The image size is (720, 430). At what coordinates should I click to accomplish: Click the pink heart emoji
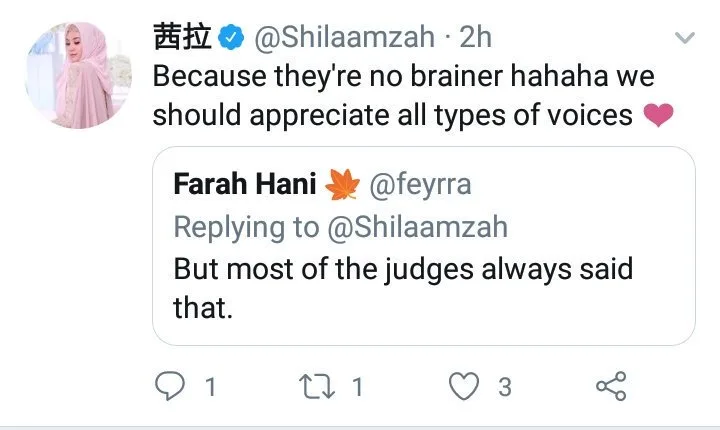tap(659, 116)
